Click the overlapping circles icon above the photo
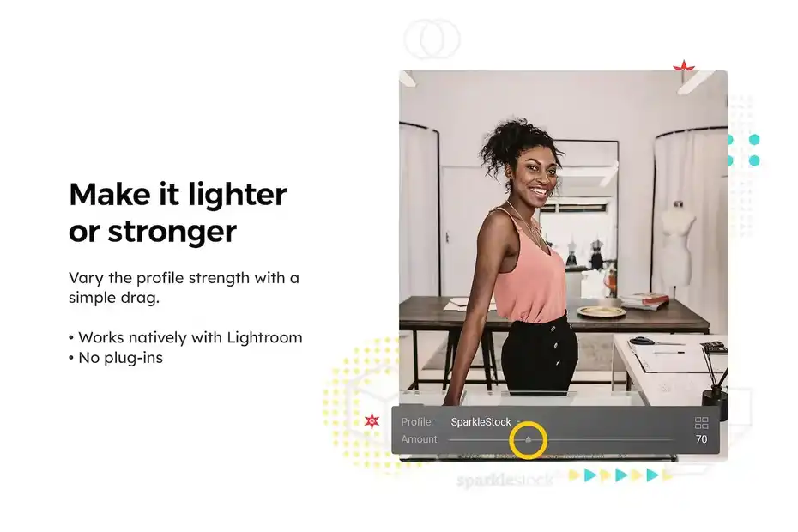 (x=432, y=39)
